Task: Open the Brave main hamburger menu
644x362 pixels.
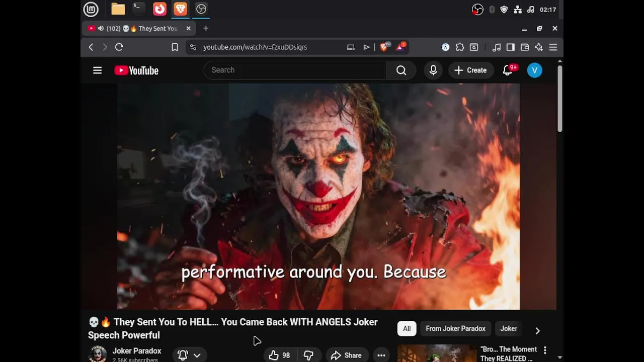Action: (x=553, y=47)
